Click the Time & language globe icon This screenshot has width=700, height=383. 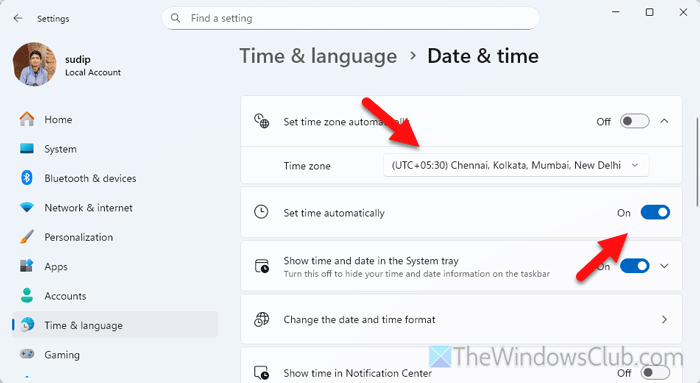pyautogui.click(x=27, y=325)
